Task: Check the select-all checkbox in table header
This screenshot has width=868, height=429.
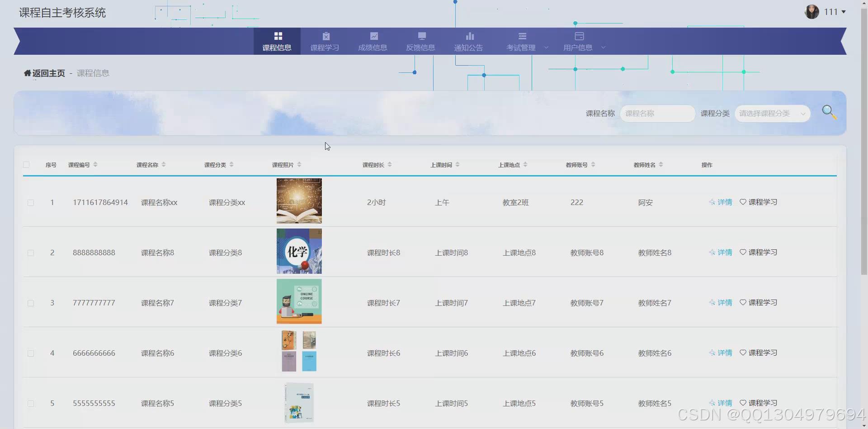Action: click(x=26, y=165)
